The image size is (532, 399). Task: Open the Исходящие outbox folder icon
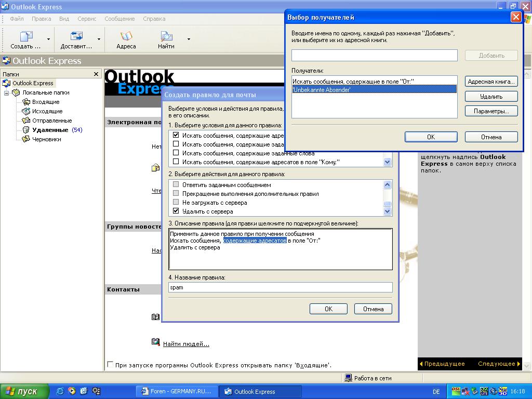pyautogui.click(x=26, y=111)
